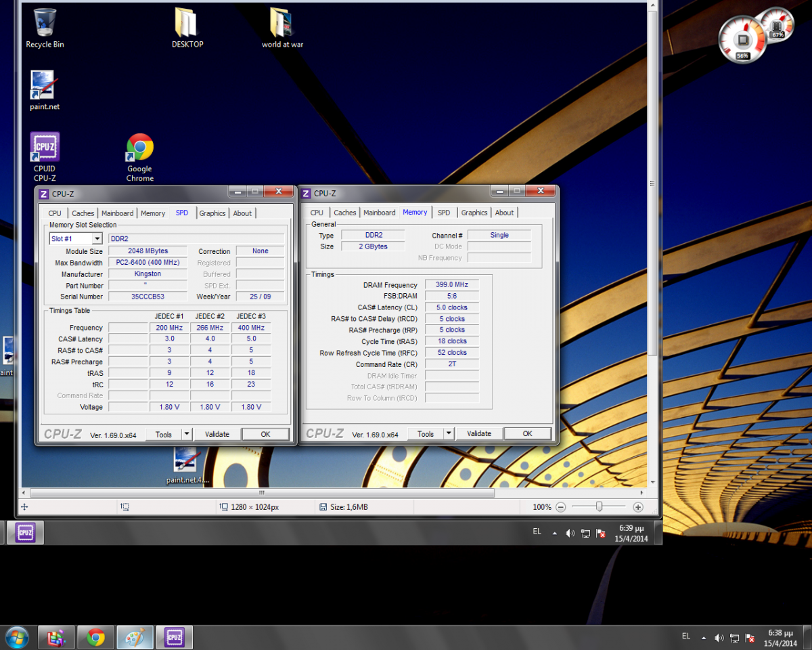Click Validate in the Memory window
Image resolution: width=812 pixels, height=650 pixels.
point(479,433)
